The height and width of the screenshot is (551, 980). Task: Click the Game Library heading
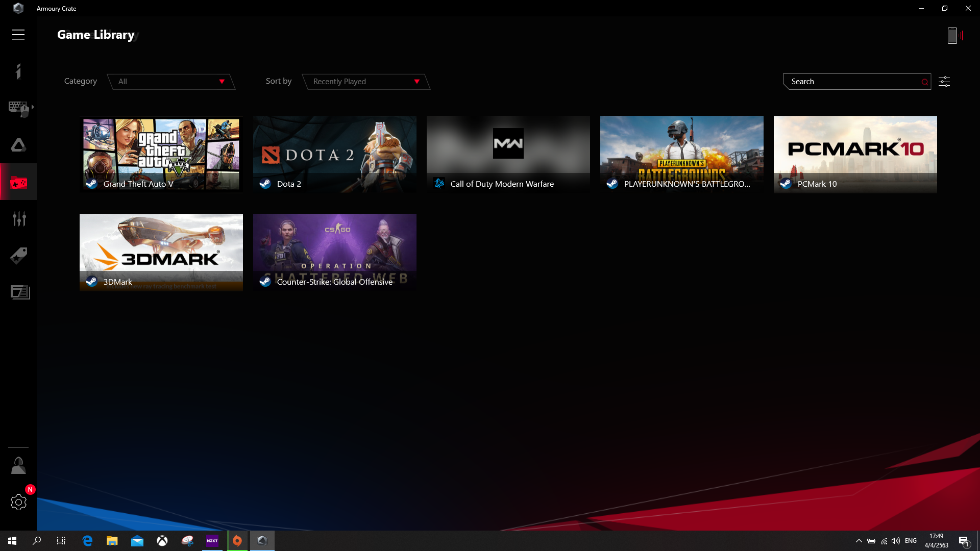(96, 35)
